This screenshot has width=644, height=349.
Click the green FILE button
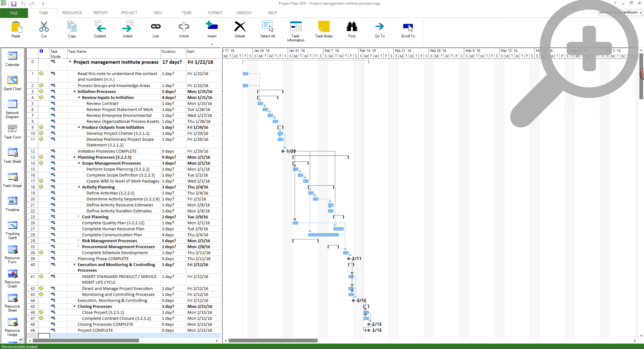[x=14, y=13]
